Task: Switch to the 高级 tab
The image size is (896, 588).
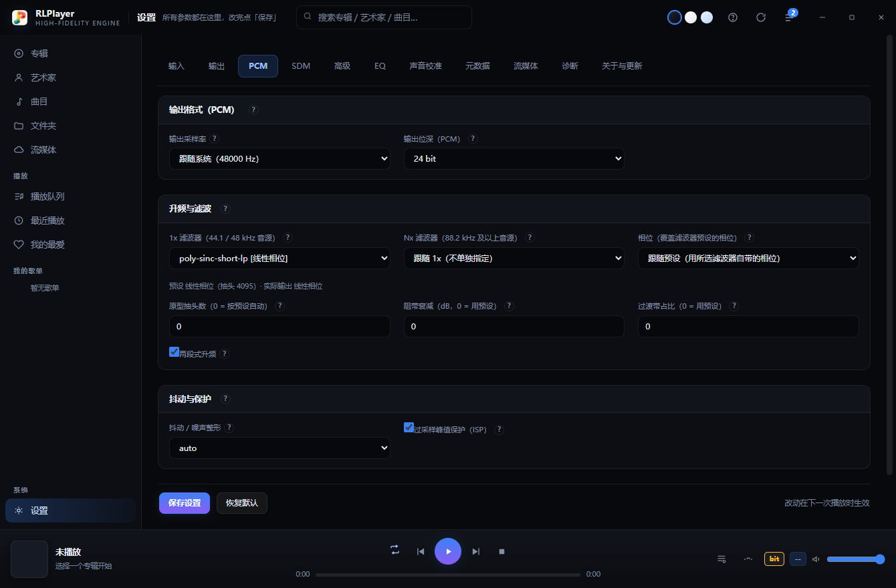Action: click(342, 66)
